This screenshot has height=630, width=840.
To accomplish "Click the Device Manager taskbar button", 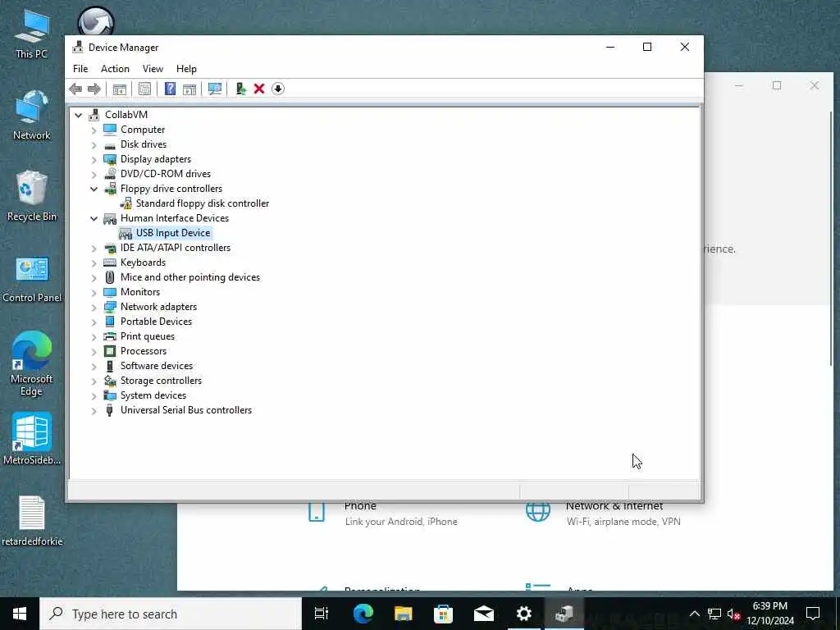I will click(564, 614).
